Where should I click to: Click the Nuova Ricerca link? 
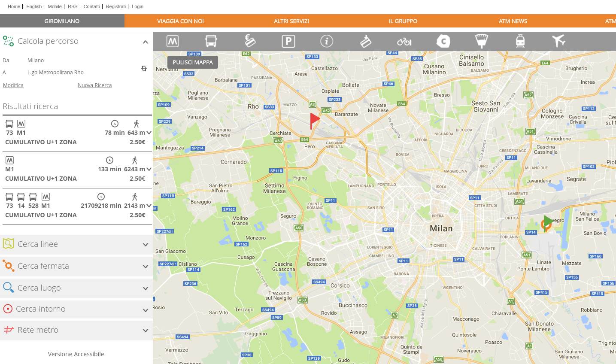tap(94, 85)
